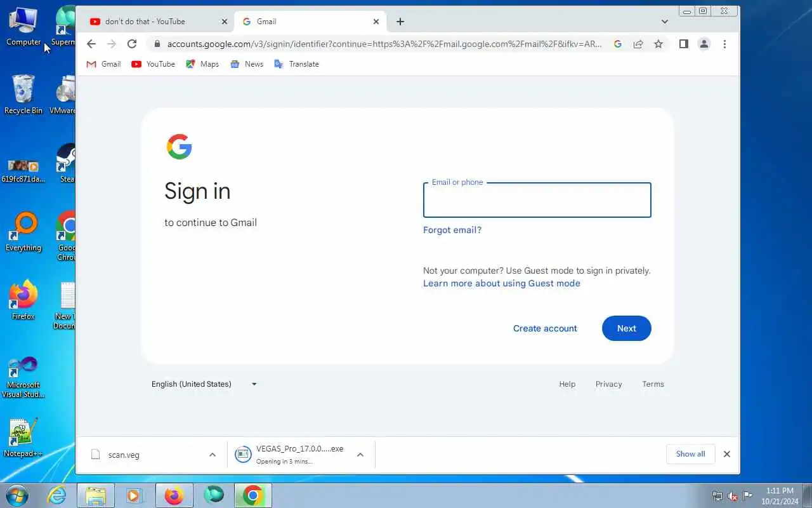812x508 pixels.
Task: Click the Forgot email? link
Action: click(452, 230)
